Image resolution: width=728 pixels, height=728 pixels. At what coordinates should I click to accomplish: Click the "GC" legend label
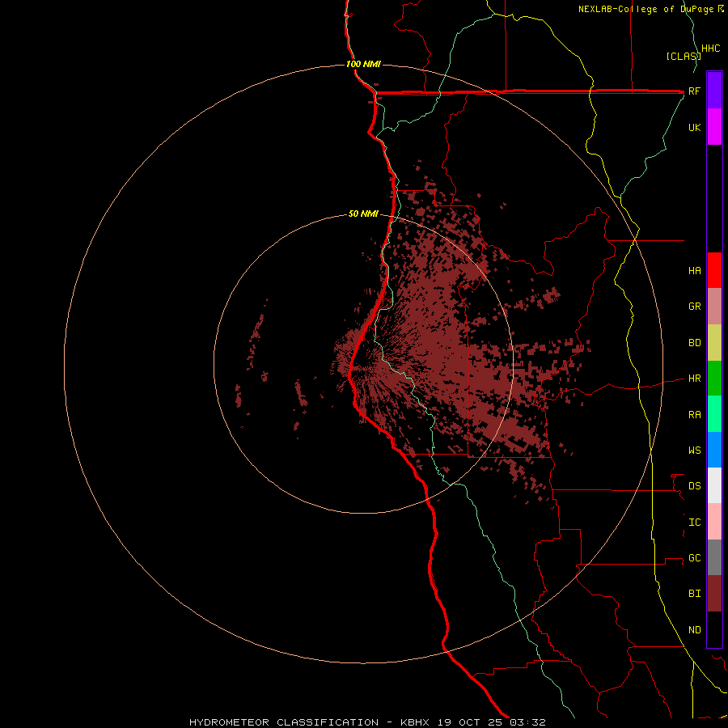click(x=694, y=557)
